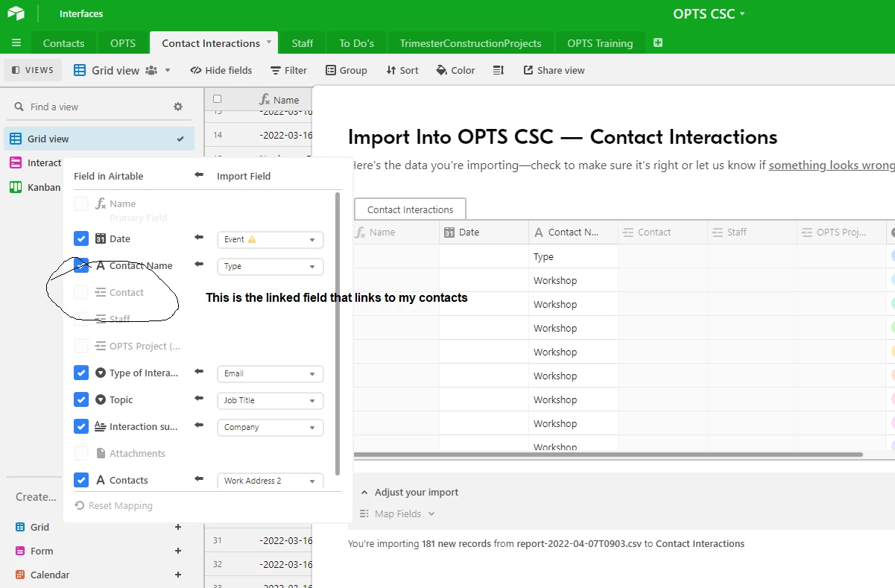Toggle the VIEWS sidebar button
The height and width of the screenshot is (588, 895).
(x=33, y=70)
